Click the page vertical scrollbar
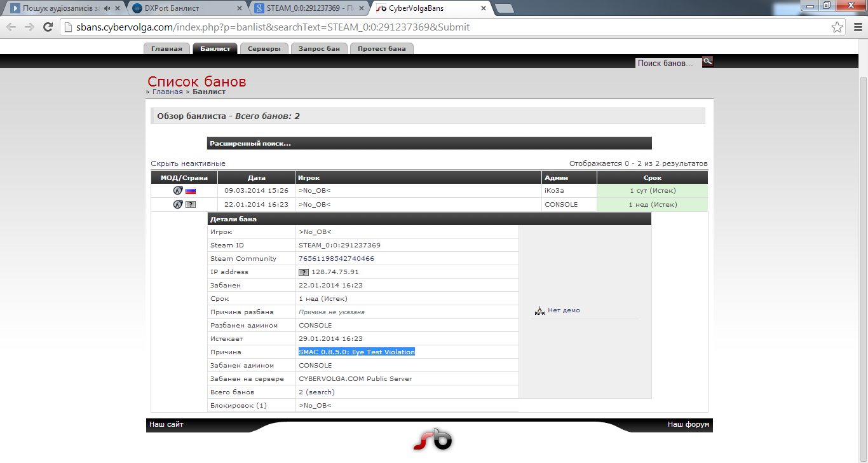 point(862,254)
